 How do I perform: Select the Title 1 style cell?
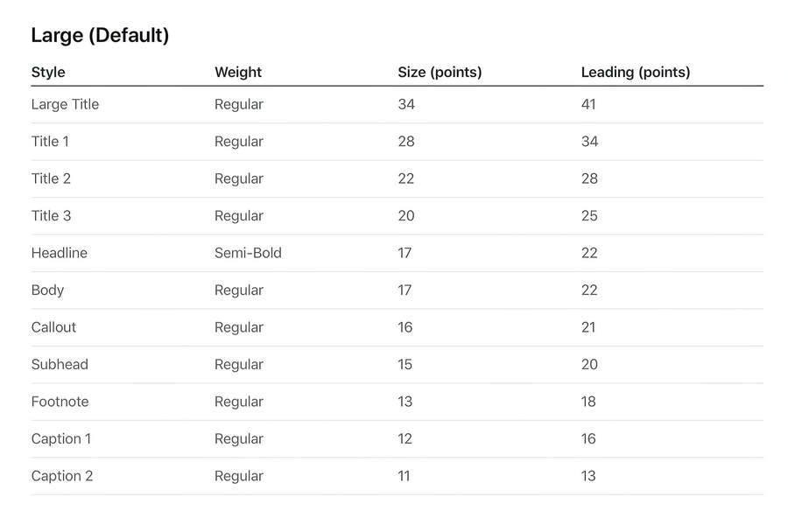click(x=50, y=142)
